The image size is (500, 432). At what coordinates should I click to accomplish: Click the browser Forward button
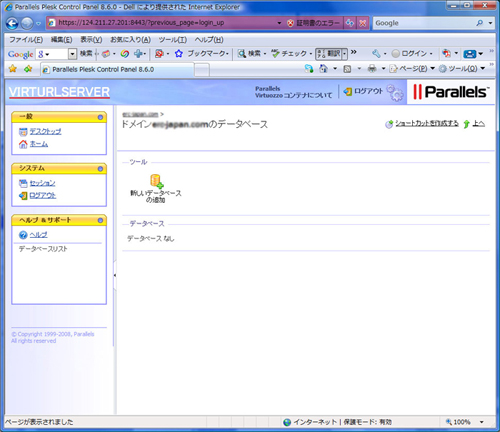click(x=27, y=23)
